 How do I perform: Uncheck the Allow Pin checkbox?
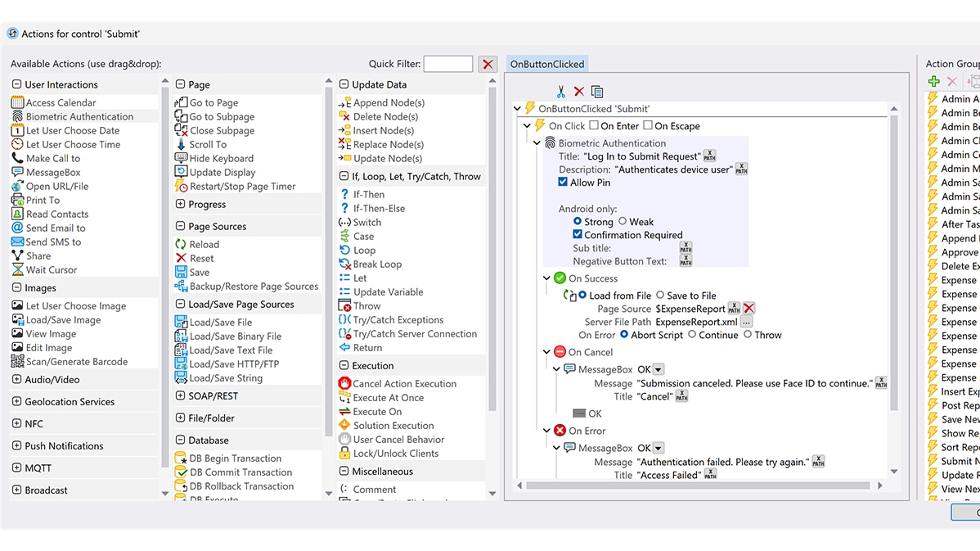coord(563,183)
